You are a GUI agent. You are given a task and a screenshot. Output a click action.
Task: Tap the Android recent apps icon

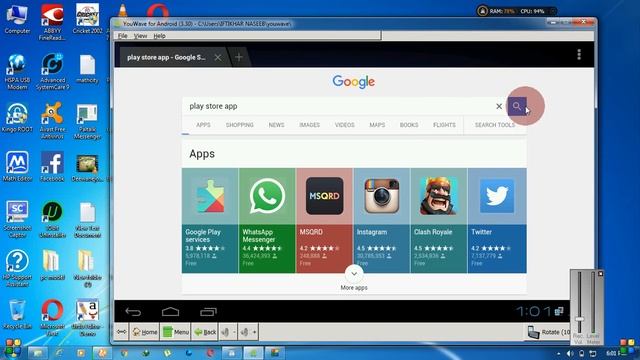208,312
